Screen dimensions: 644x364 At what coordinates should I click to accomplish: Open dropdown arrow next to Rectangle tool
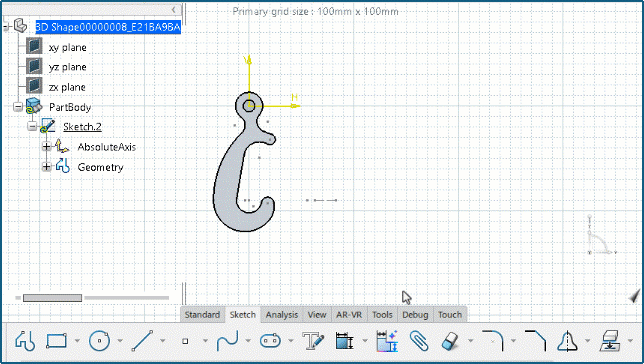tap(77, 341)
